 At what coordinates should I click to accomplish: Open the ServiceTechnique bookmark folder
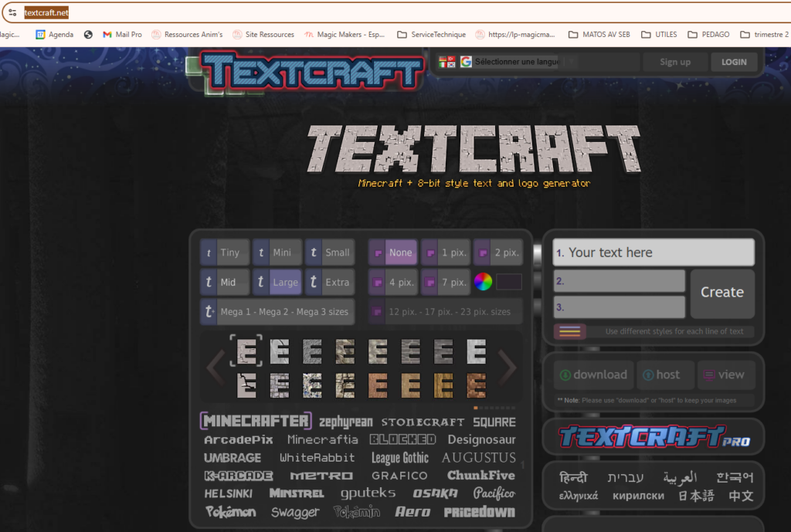[431, 34]
